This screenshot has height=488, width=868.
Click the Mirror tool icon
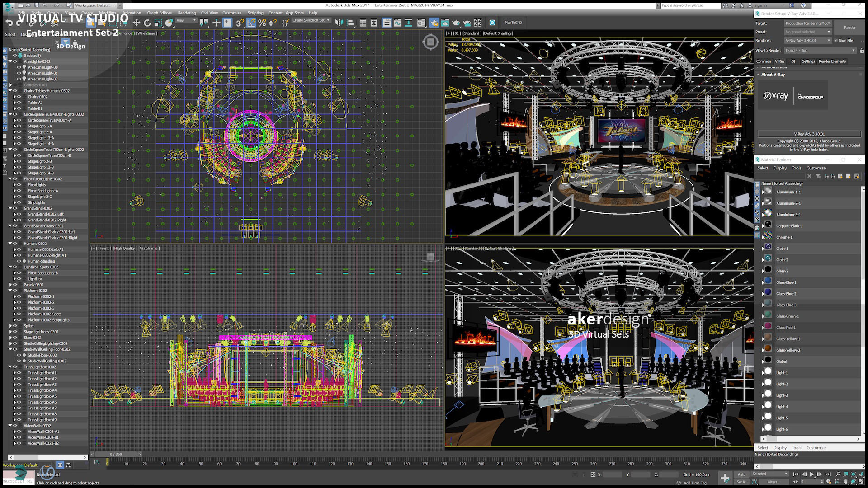[x=339, y=22]
